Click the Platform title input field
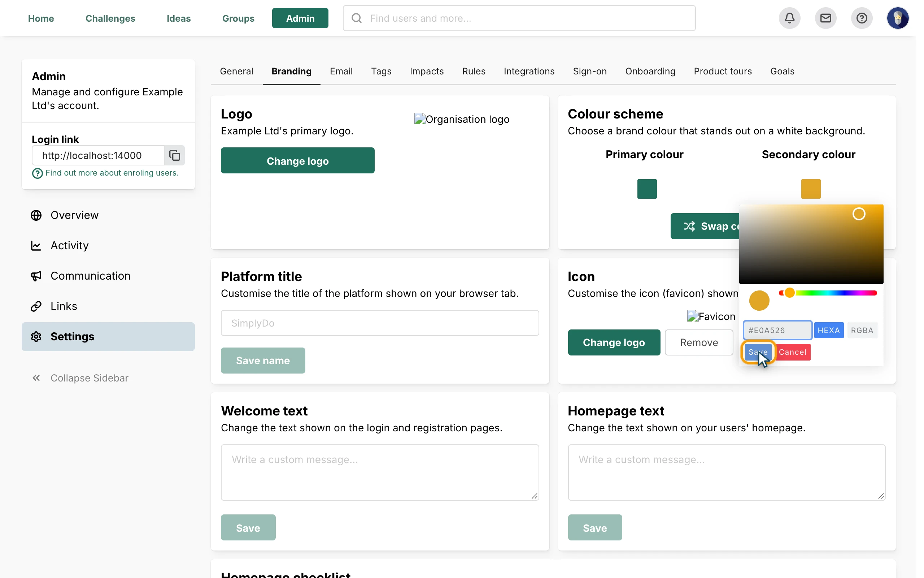The height and width of the screenshot is (578, 924). click(380, 323)
